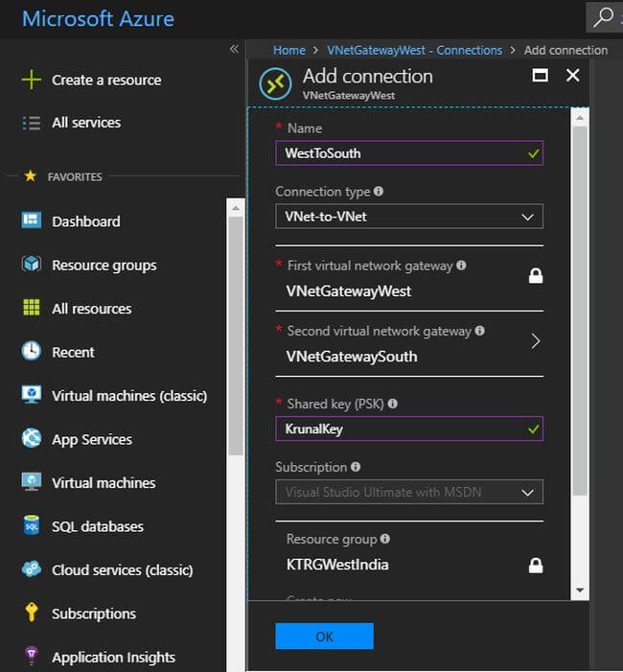
Task: Open Subscriptions in the sidebar
Action: [94, 614]
